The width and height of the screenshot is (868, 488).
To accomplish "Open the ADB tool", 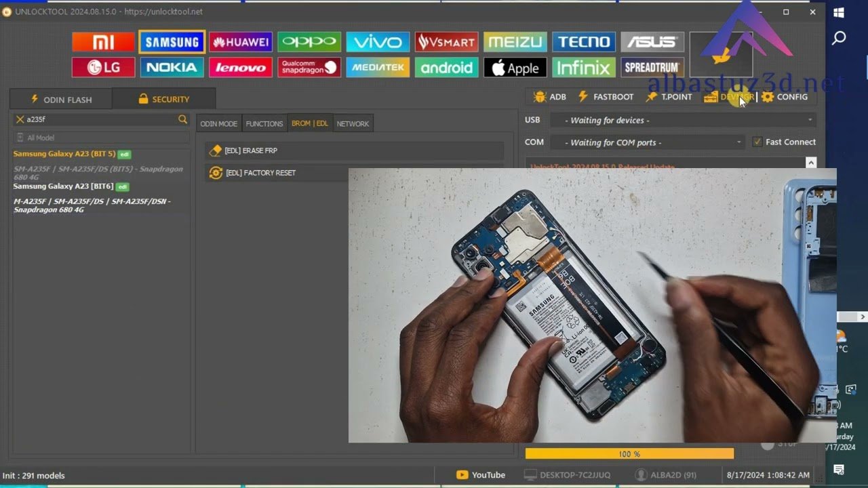I will click(x=550, y=97).
